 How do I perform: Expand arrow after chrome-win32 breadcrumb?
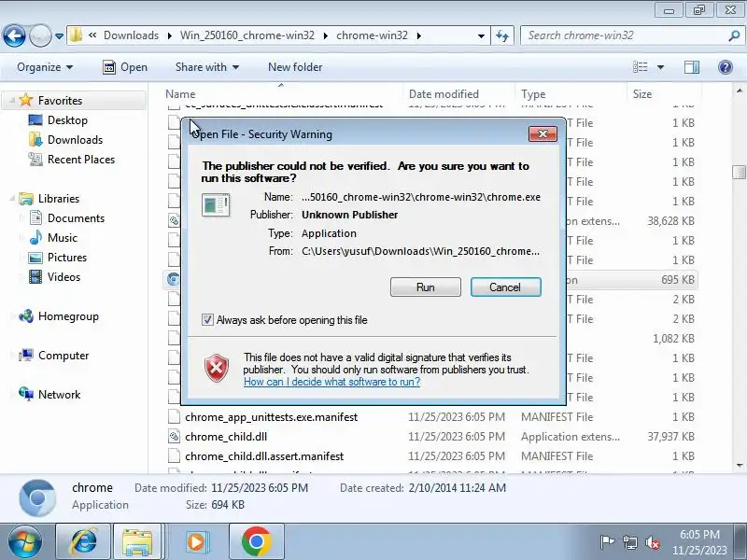[418, 35]
